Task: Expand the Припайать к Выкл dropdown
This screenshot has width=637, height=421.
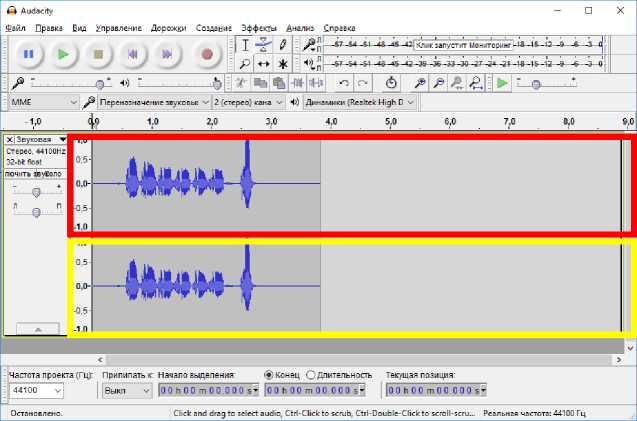Action: click(127, 390)
